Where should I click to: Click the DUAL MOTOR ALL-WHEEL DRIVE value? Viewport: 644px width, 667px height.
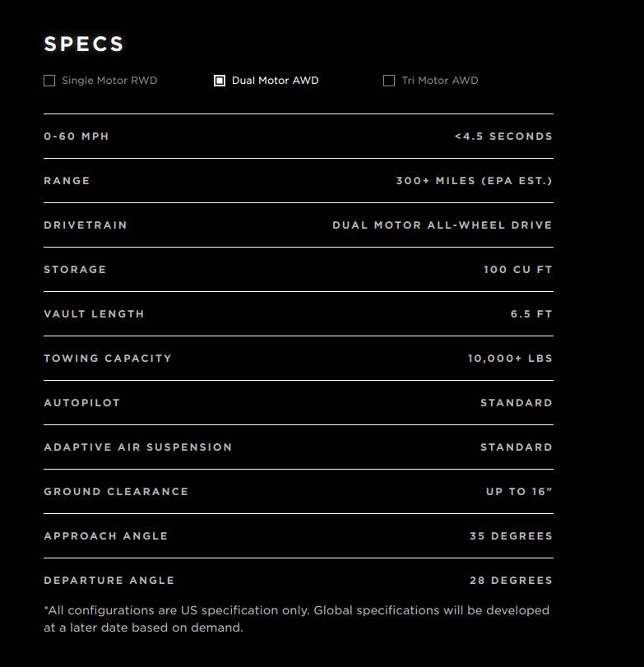tap(442, 225)
